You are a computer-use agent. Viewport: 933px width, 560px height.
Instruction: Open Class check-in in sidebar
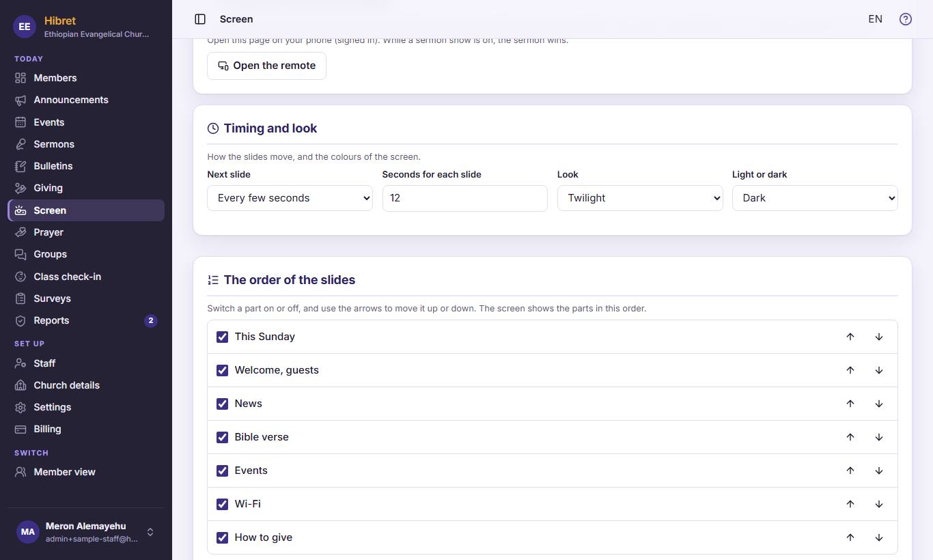point(86,277)
